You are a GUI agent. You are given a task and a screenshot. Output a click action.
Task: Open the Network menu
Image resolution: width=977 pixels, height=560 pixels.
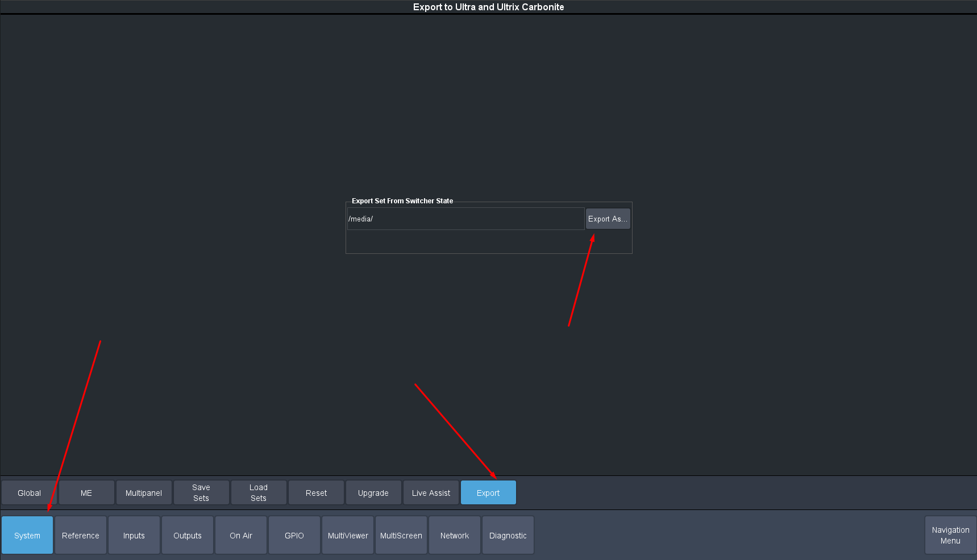coord(455,535)
